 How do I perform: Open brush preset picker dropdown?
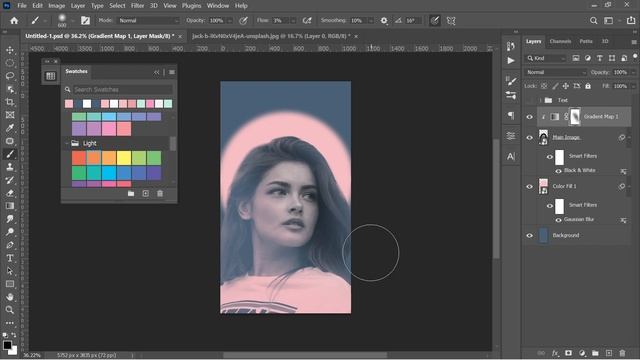tap(73, 20)
